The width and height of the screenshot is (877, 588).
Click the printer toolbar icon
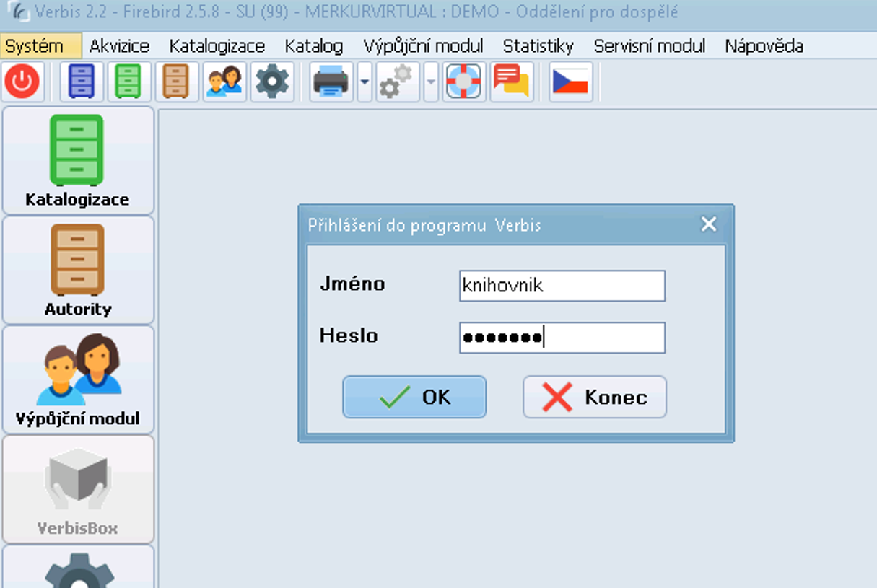[331, 82]
